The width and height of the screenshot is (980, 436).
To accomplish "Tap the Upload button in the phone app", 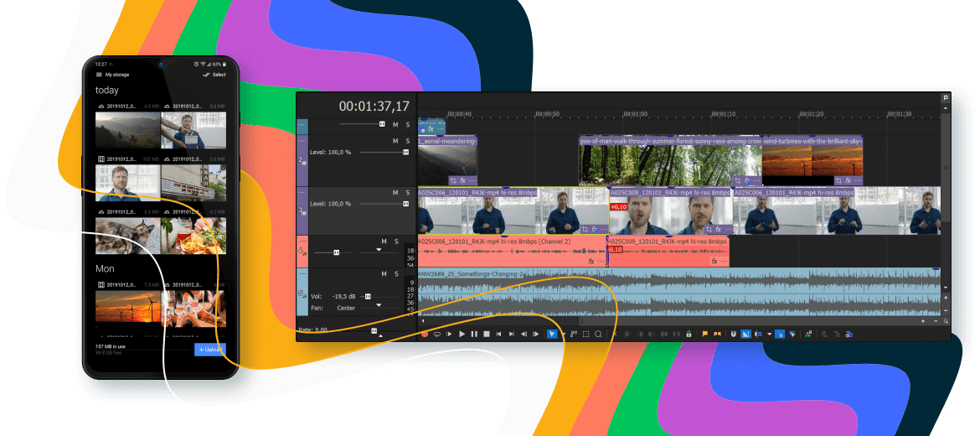I will (210, 349).
